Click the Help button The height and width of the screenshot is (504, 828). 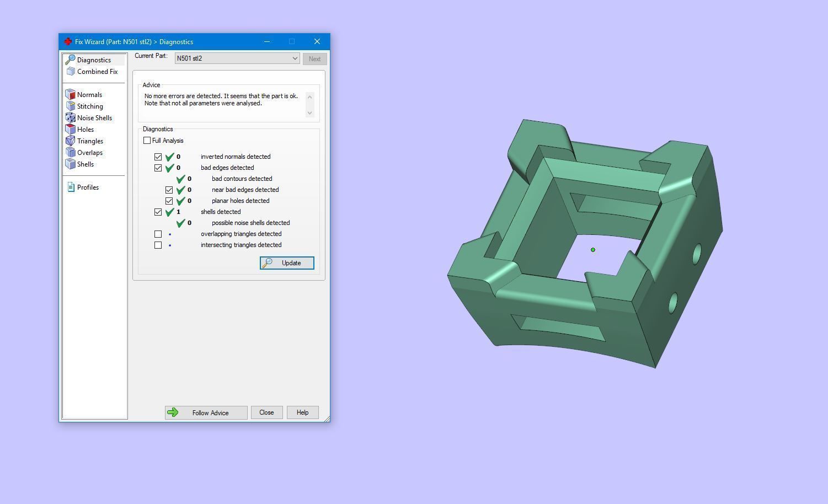[302, 412]
